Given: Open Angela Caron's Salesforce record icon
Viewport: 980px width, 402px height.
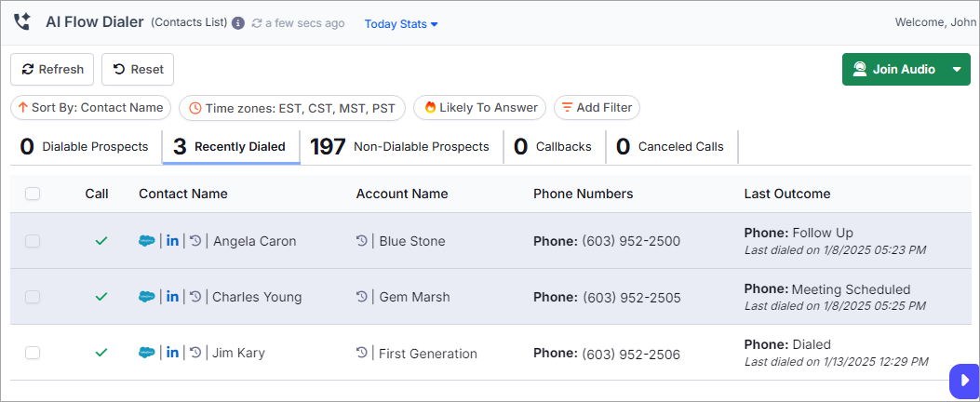Looking at the screenshot, I should pos(147,241).
